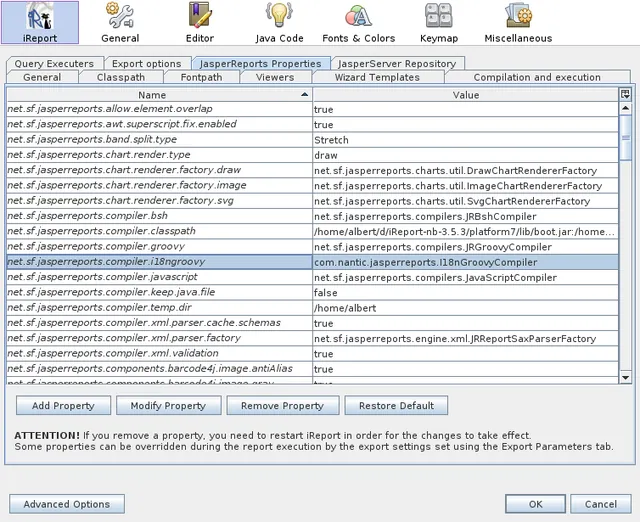The height and width of the screenshot is (522, 640).
Task: Open the Java Code lightbulb category
Action: point(279,22)
